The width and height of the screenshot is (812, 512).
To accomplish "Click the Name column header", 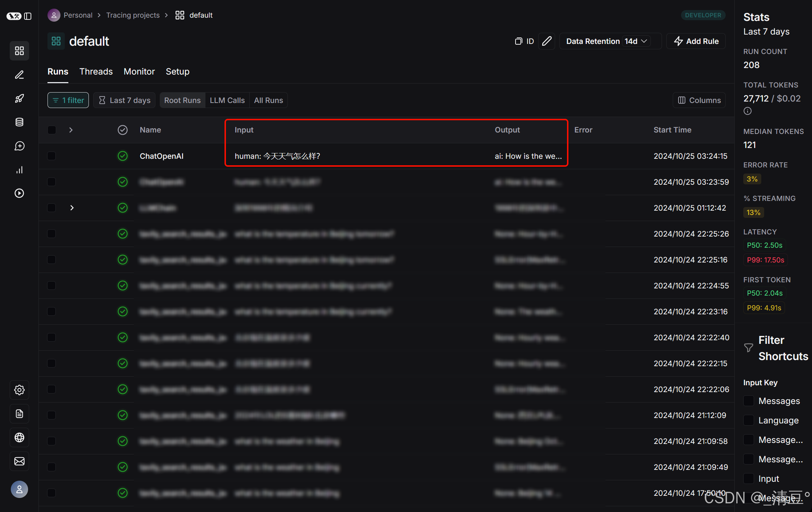I will pos(150,130).
